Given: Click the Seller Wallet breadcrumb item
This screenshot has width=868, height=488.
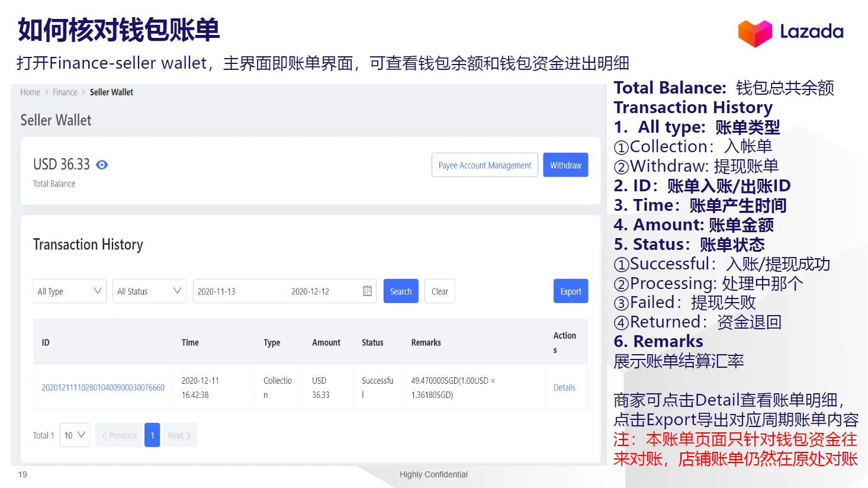Looking at the screenshot, I should (x=111, y=92).
